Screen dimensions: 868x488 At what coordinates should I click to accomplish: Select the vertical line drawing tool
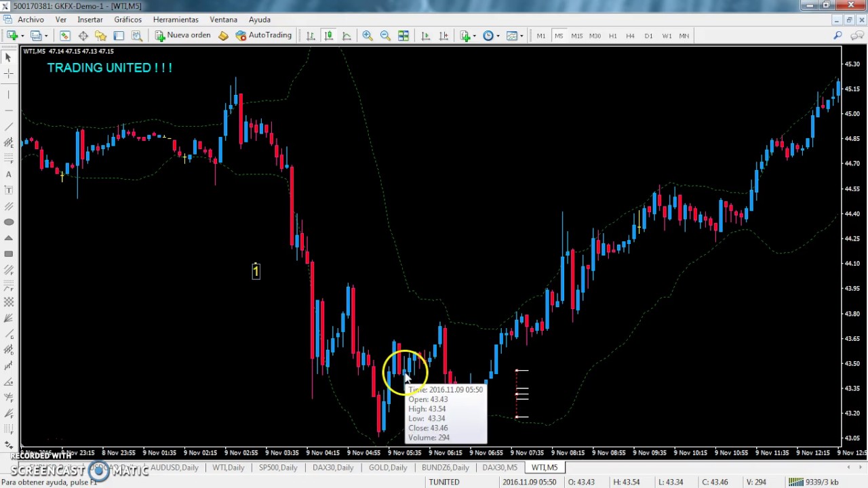tap(8, 94)
